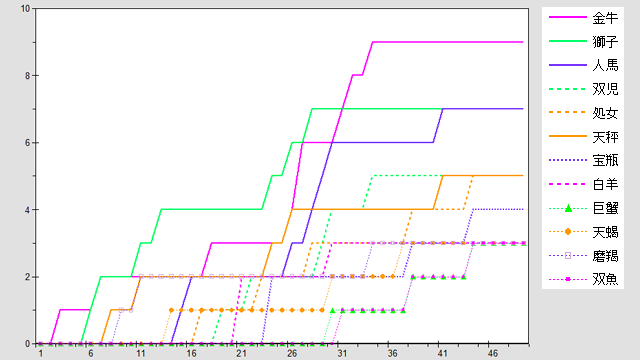This screenshot has width=640, height=360.
Task: Select the 巨蟹 legend label
Action: click(x=605, y=208)
